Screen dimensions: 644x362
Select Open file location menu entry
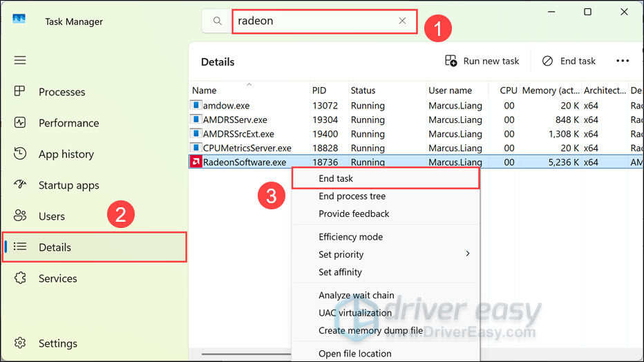tap(355, 354)
